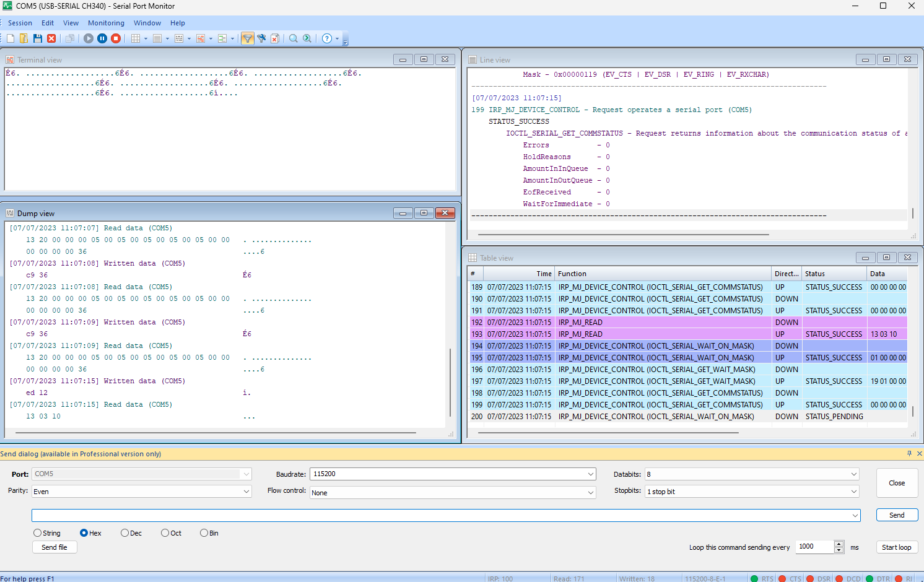This screenshot has height=582, width=924.
Task: Click the red X close session icon
Action: [x=51, y=38]
